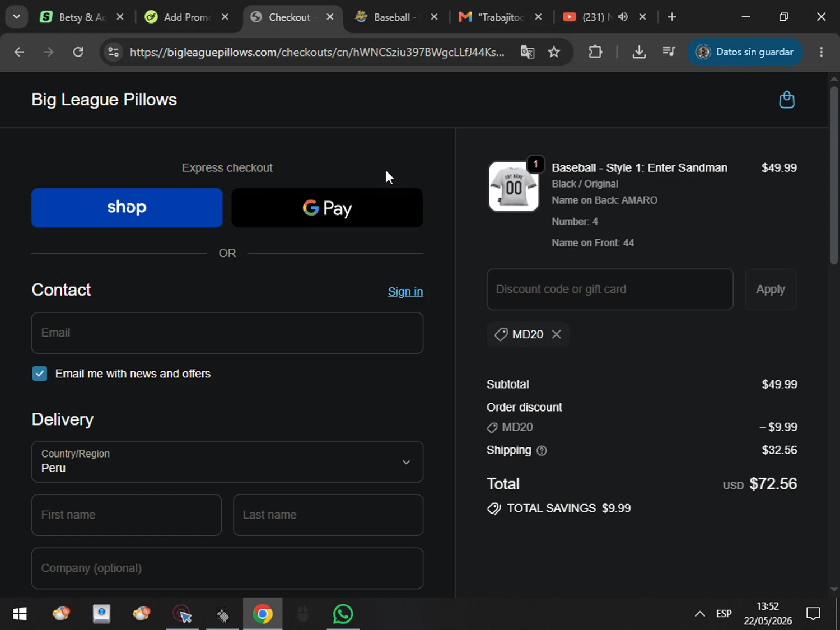Focus the First name field
This screenshot has height=630, width=840.
pyautogui.click(x=127, y=515)
